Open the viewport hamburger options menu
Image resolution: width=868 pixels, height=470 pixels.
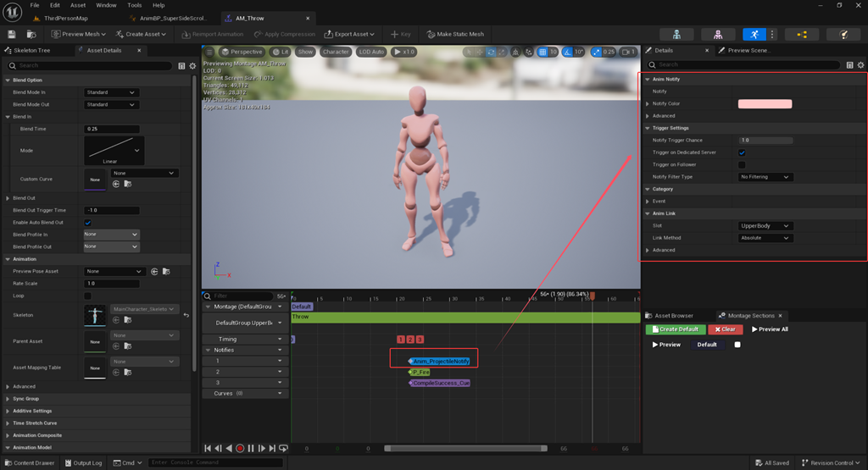tap(209, 52)
